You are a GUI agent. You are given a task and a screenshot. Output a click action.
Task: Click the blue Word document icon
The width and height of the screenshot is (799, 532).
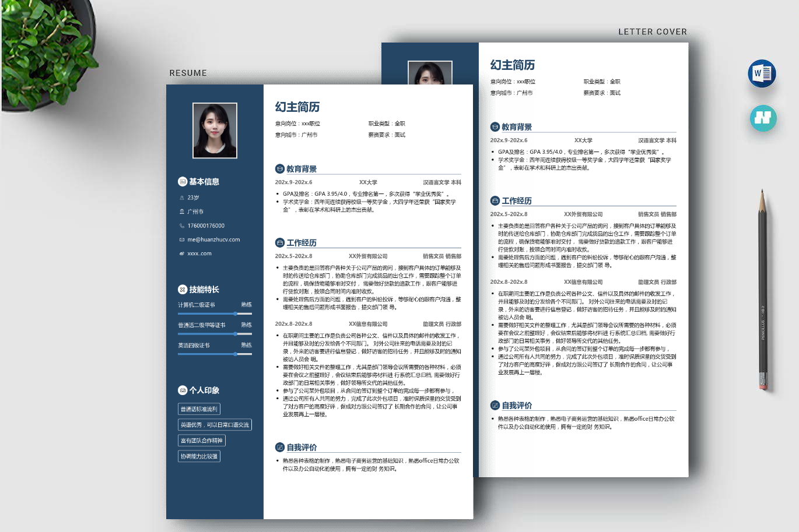[762, 73]
